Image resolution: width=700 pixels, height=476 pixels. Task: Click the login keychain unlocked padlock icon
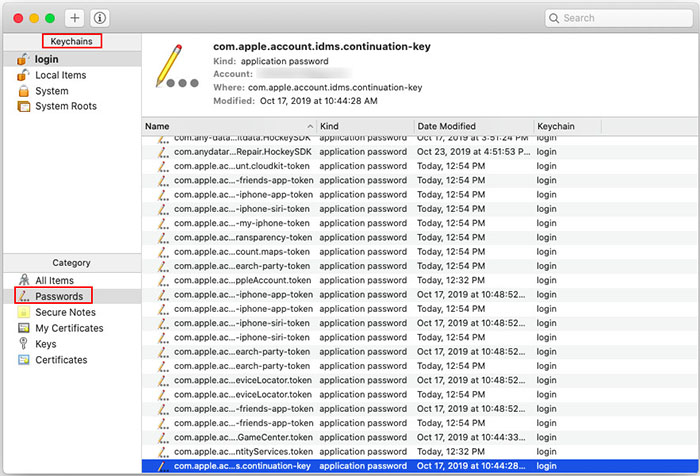pos(23,59)
